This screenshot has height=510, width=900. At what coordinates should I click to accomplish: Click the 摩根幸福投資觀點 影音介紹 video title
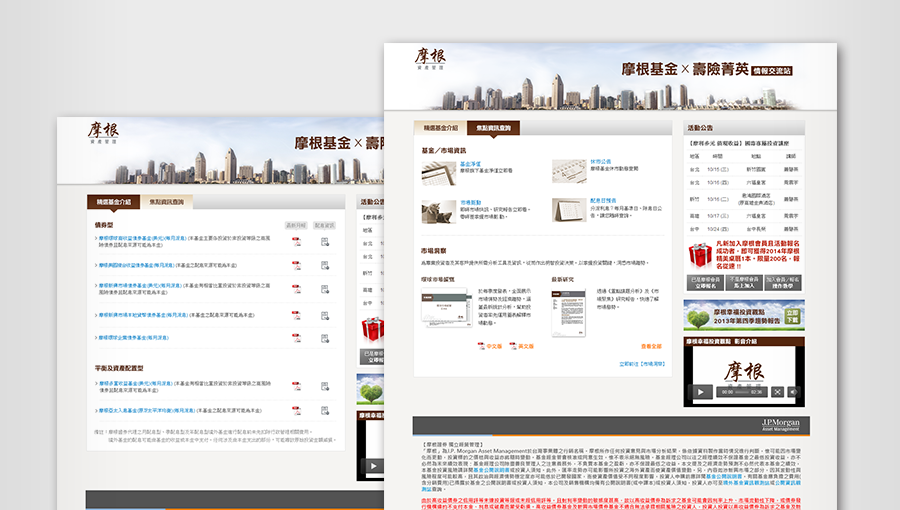tap(721, 341)
